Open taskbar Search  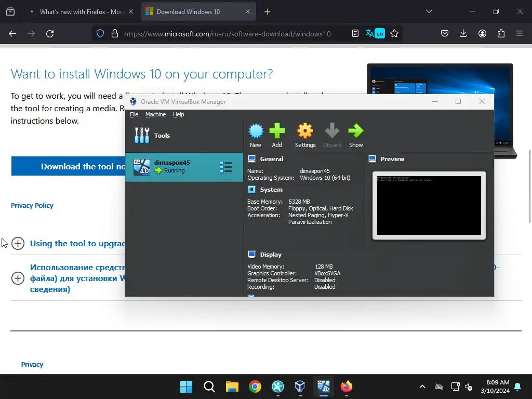(x=209, y=387)
